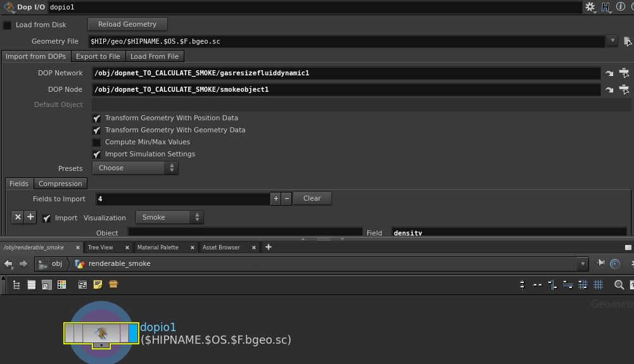634x364 pixels.
Task: Switch network view to list mode
Action: pyautogui.click(x=32, y=285)
